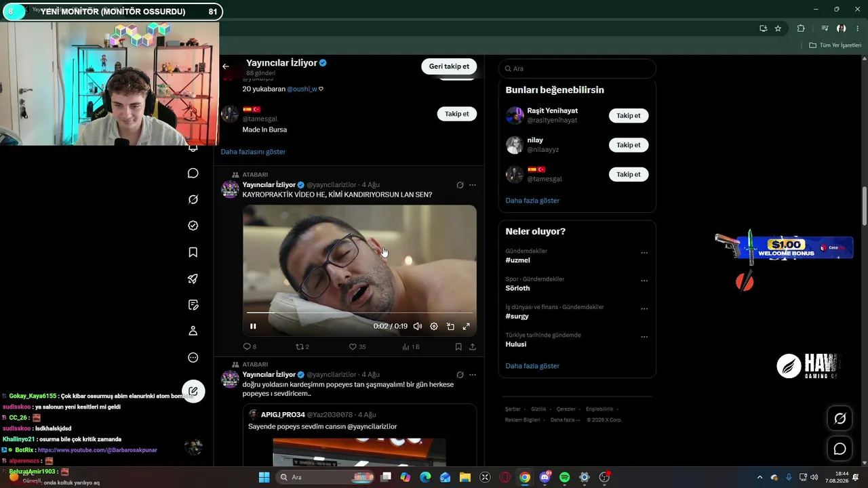This screenshot has height=488, width=868.
Task: Toggle picture-in-picture on the video player
Action: (450, 326)
